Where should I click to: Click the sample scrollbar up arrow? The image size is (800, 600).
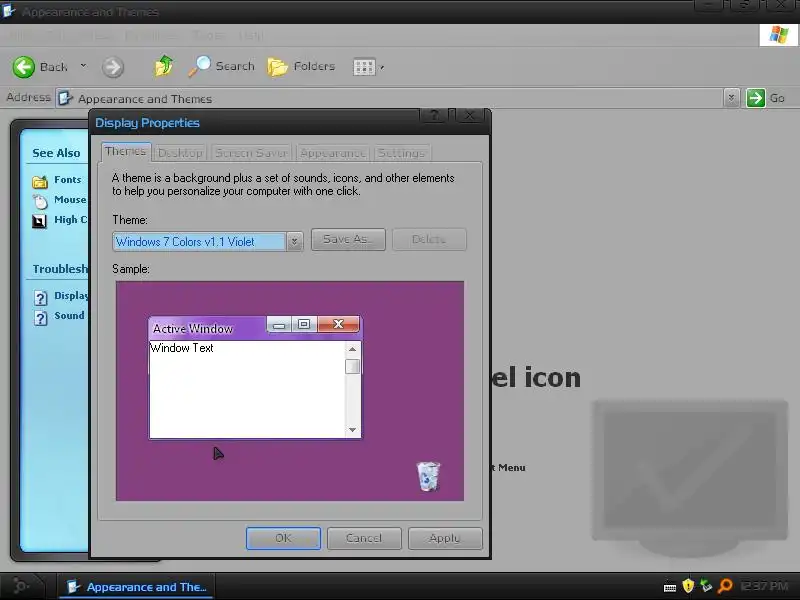[x=352, y=349]
